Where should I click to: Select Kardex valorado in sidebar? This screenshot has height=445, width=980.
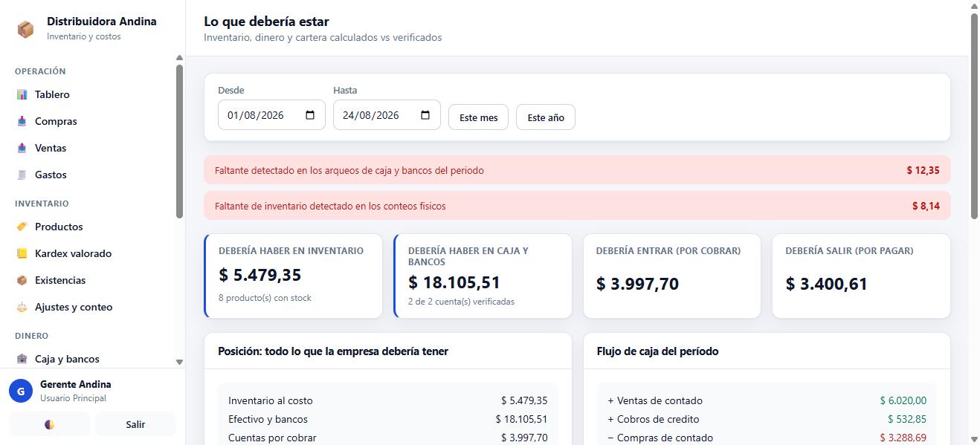click(x=88, y=253)
